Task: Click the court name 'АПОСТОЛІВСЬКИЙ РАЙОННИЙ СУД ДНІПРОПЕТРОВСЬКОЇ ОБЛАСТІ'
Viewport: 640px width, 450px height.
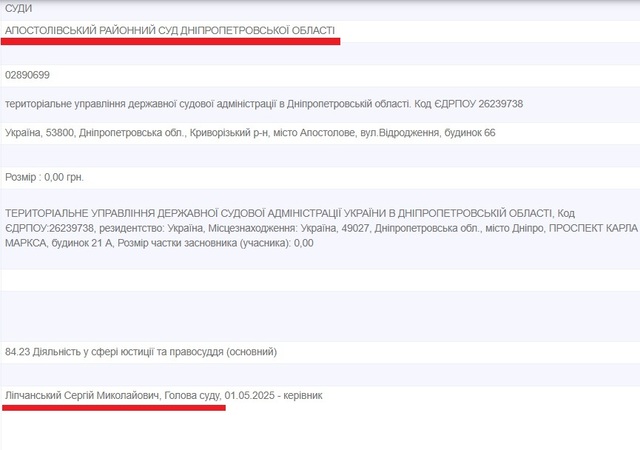Action: coord(170,31)
